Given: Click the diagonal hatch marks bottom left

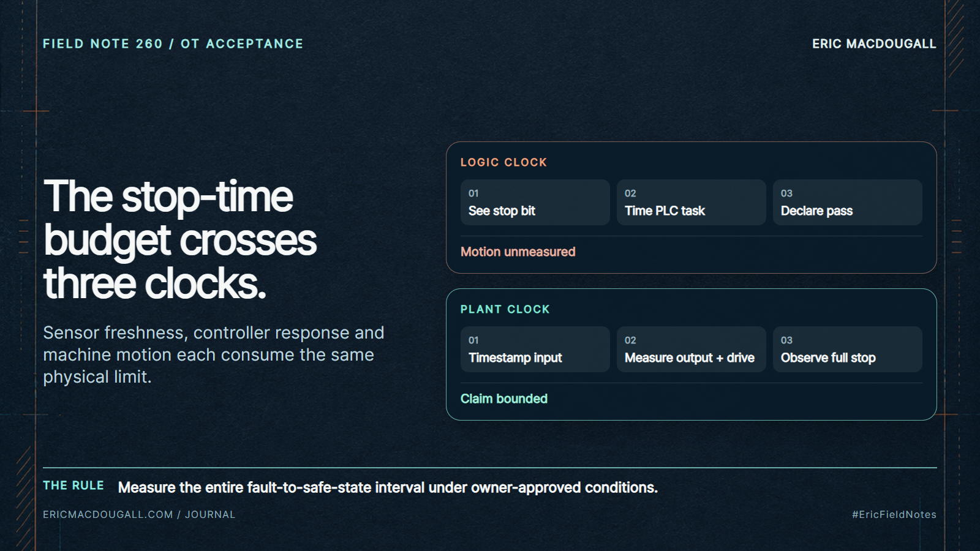Looking at the screenshot, I should click(x=24, y=498).
